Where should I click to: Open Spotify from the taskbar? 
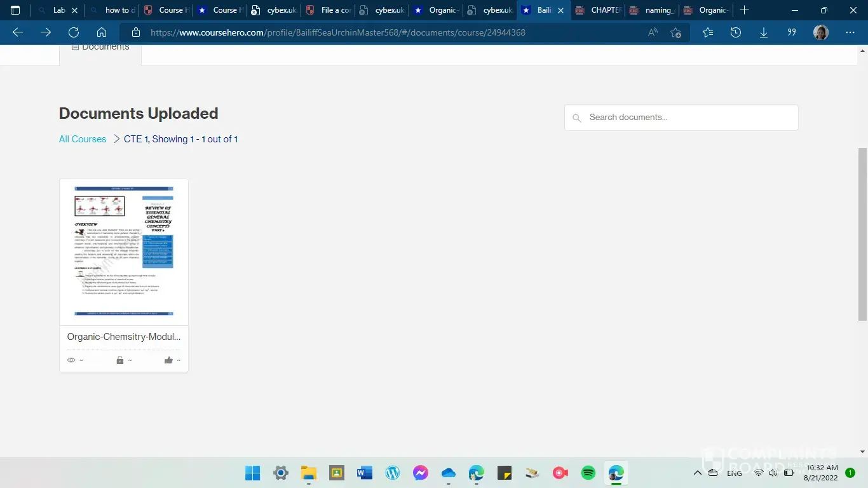588,473
